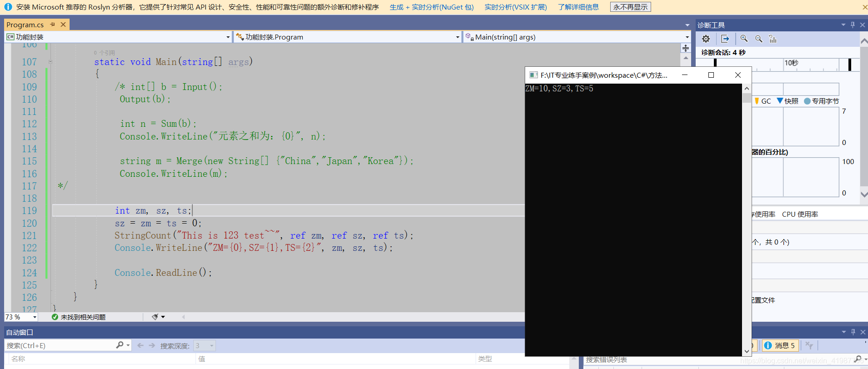Viewport: 868px width, 369px height.
Task: Switch to the CPU 使用率 tab
Action: point(800,214)
